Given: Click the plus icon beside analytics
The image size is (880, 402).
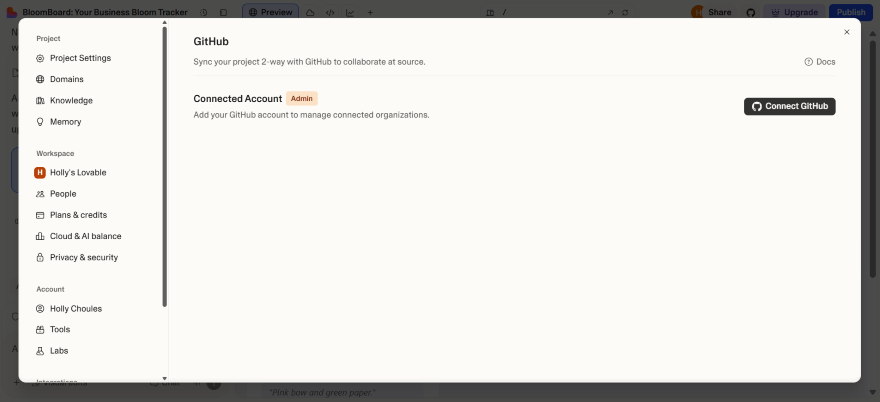Looking at the screenshot, I should (370, 12).
